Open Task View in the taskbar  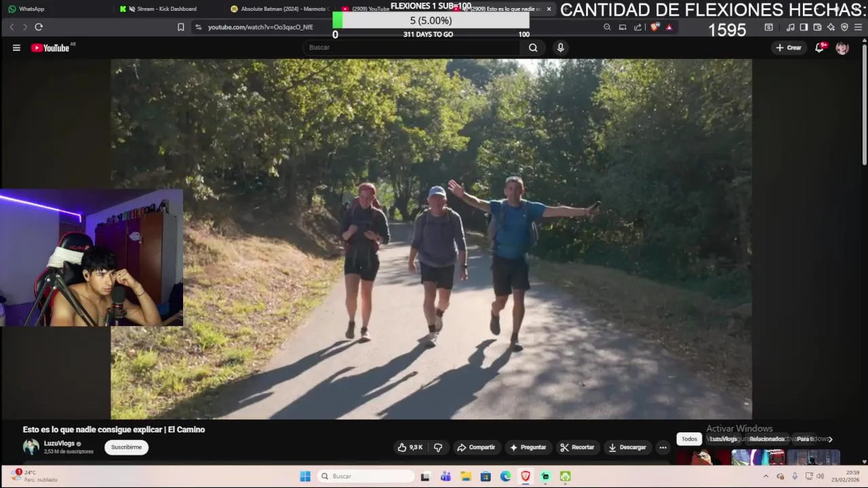coord(425,476)
